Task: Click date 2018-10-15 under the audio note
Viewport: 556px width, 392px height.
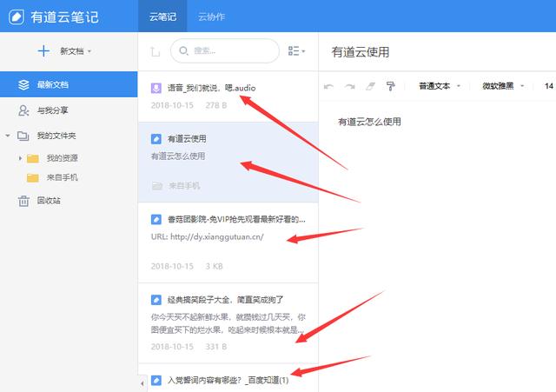Action: (172, 105)
